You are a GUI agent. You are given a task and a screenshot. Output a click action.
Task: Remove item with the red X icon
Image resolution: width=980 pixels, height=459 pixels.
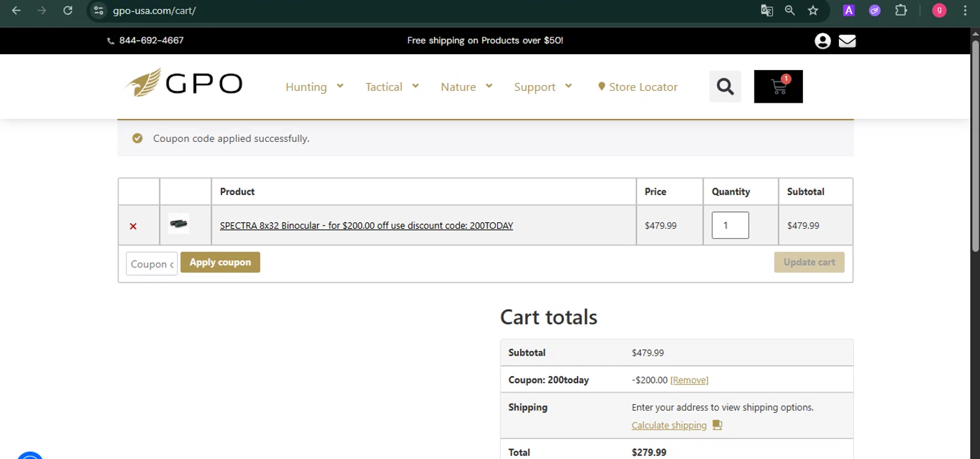(x=133, y=226)
